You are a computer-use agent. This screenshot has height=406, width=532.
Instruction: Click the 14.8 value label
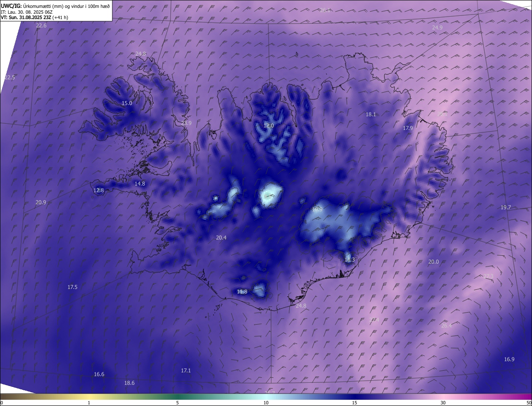pyautogui.click(x=140, y=184)
